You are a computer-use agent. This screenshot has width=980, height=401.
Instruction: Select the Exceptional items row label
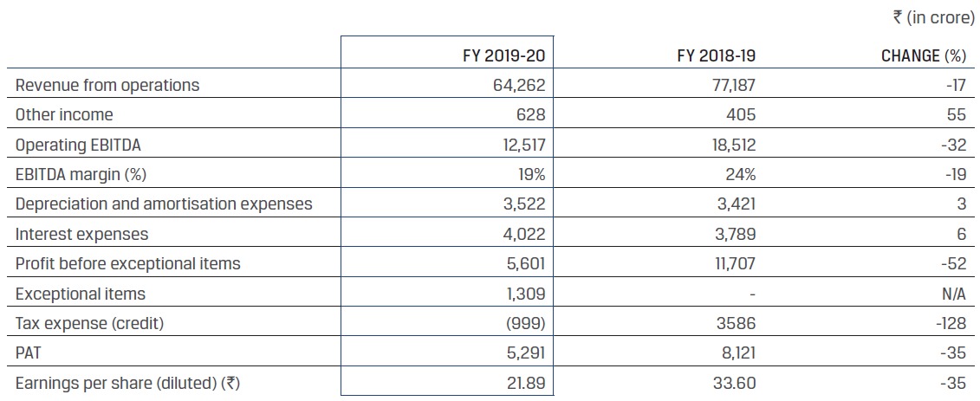[x=81, y=294]
